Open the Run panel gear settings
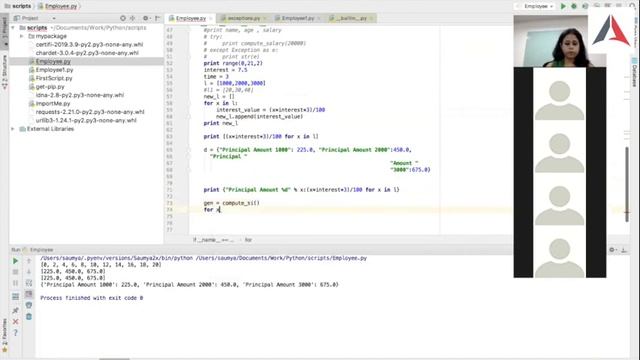The image size is (640, 360). (612, 250)
